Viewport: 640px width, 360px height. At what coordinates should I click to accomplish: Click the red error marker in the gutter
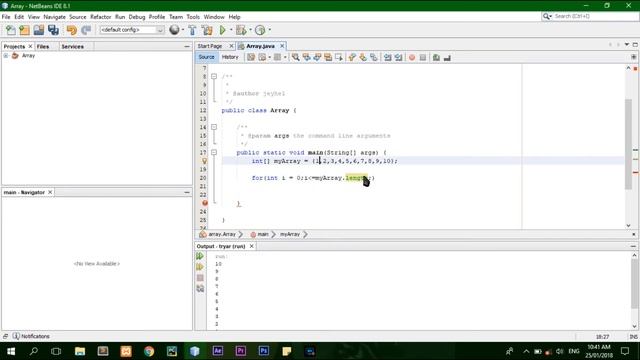tap(205, 203)
